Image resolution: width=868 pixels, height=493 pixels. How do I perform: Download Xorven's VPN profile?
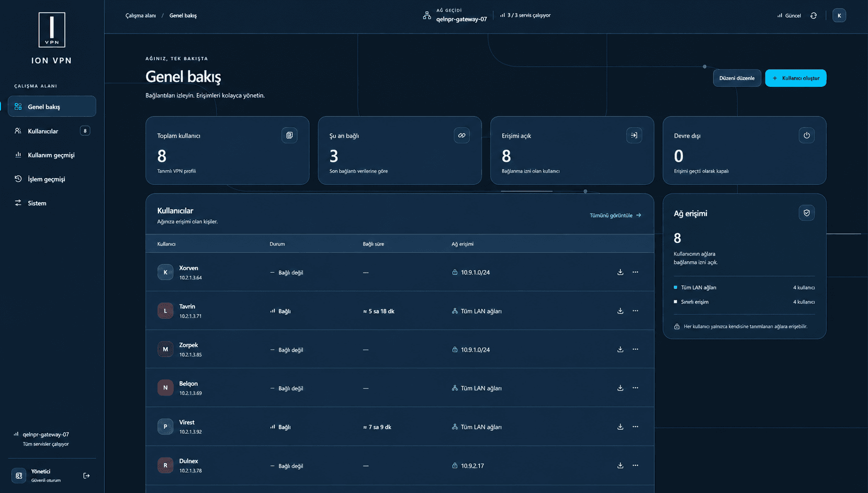pyautogui.click(x=620, y=272)
